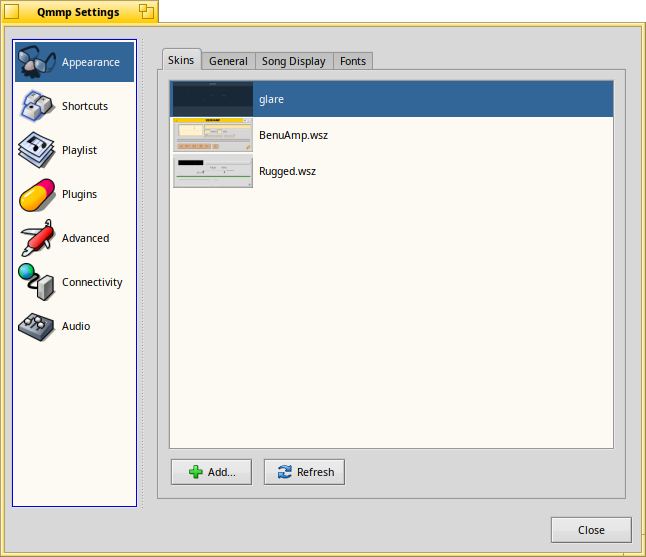Image resolution: width=646 pixels, height=557 pixels.
Task: Click the Plugins capsule icon
Action: 37,194
